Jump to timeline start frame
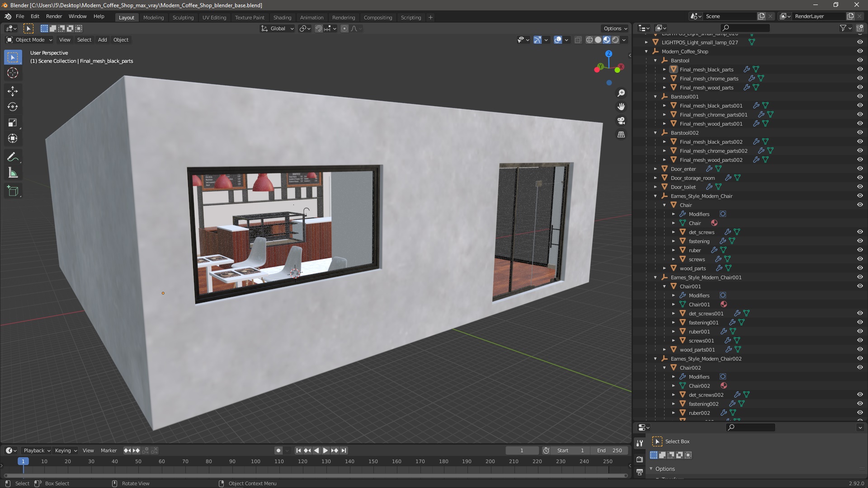The image size is (868, 488). pyautogui.click(x=298, y=450)
